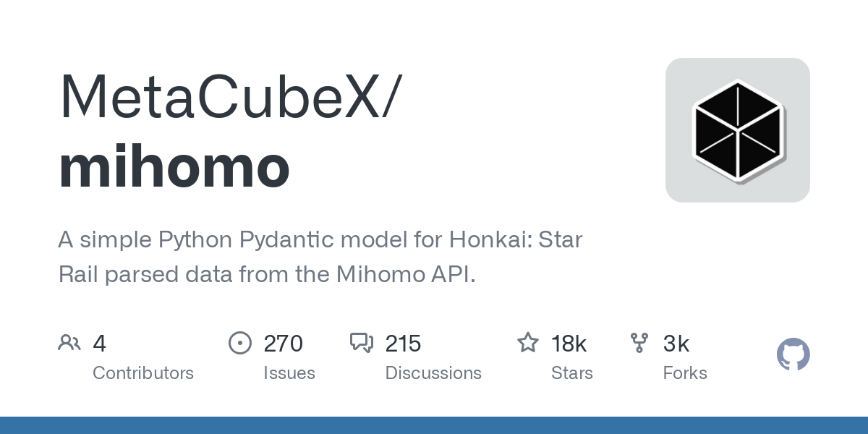Click the 4 contributors count

click(x=100, y=344)
